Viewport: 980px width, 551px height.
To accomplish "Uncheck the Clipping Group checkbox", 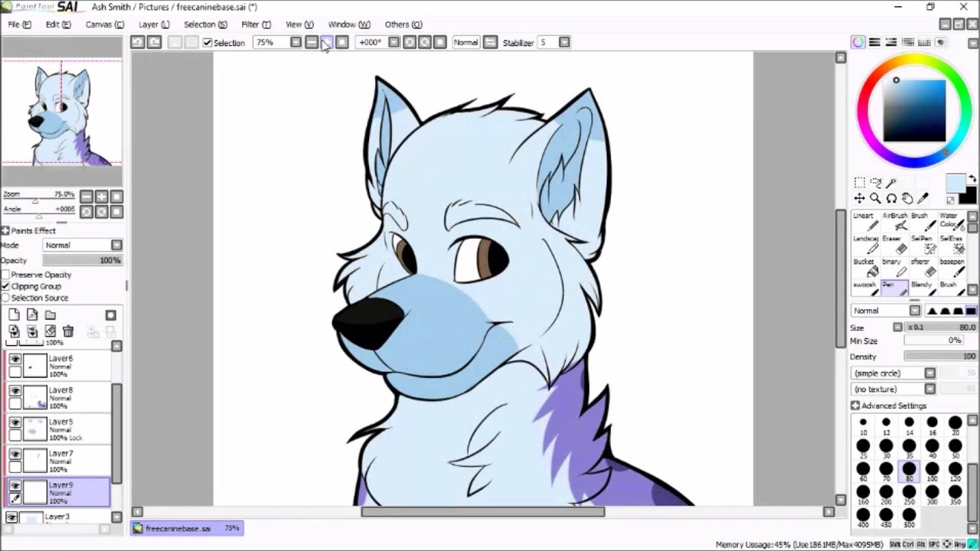I will (5, 286).
